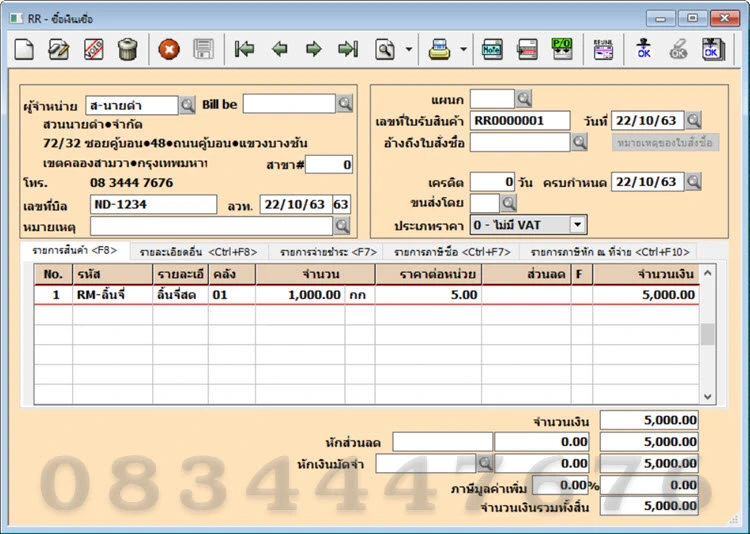Viewport: 750px width, 534px height.
Task: Click the VOID document icon
Action: (x=93, y=49)
